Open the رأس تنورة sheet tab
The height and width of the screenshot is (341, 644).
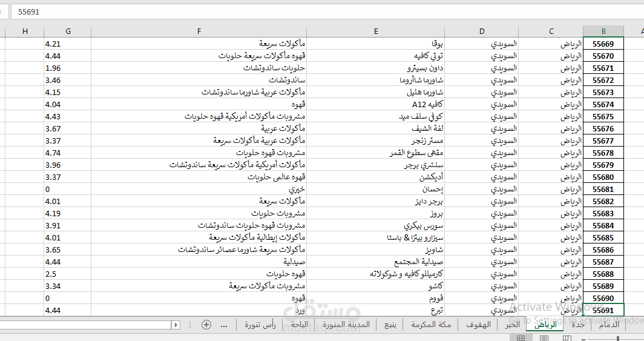pyautogui.click(x=260, y=325)
